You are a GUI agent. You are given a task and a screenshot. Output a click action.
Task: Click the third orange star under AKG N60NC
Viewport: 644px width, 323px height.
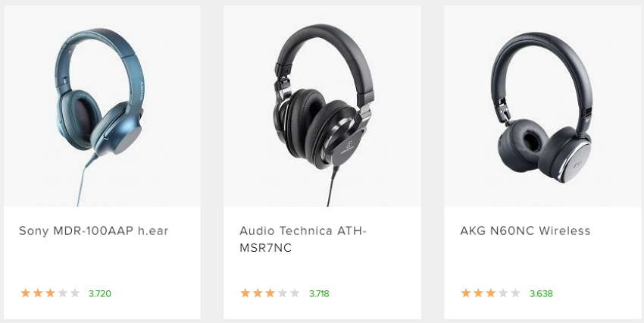click(x=490, y=293)
